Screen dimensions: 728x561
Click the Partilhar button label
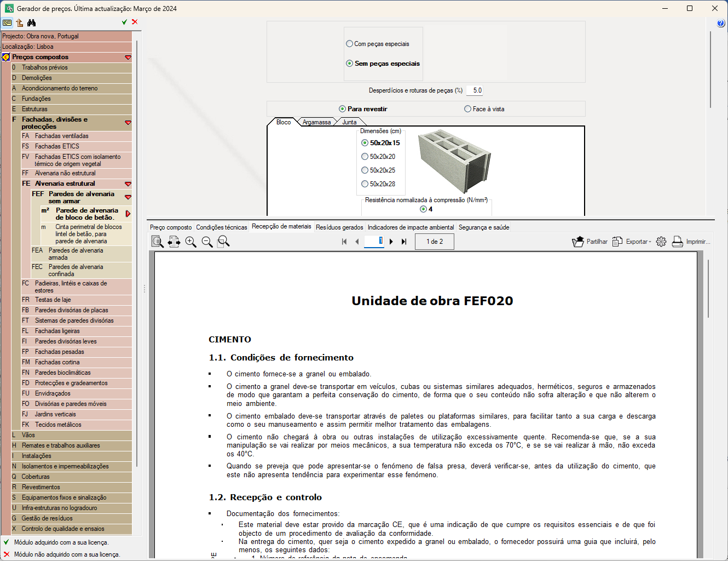point(597,242)
